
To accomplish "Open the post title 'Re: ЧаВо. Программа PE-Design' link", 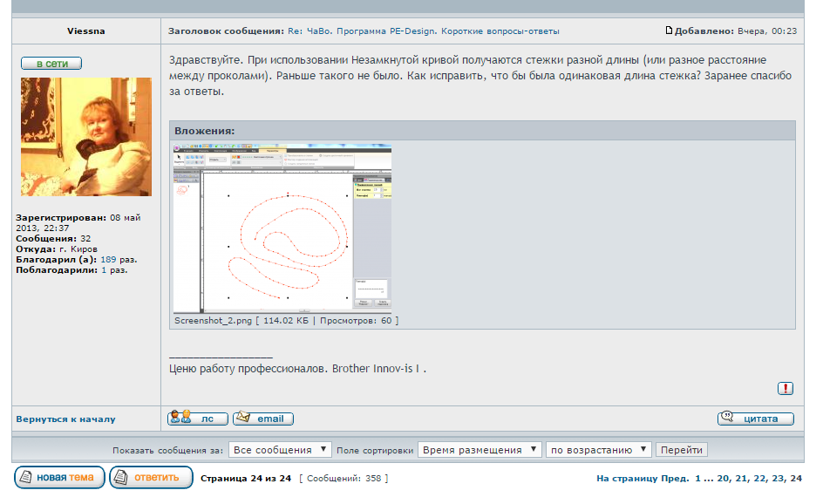I will click(x=424, y=31).
